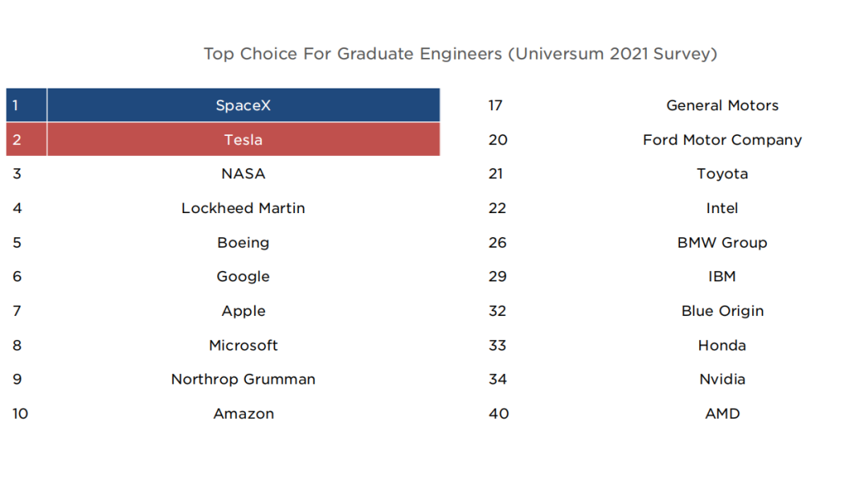The height and width of the screenshot is (480, 868).
Task: Click the chart title about Graduate Engineers
Action: [460, 54]
